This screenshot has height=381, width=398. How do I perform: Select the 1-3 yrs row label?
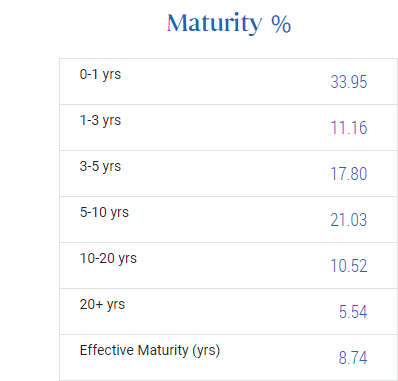pos(100,120)
